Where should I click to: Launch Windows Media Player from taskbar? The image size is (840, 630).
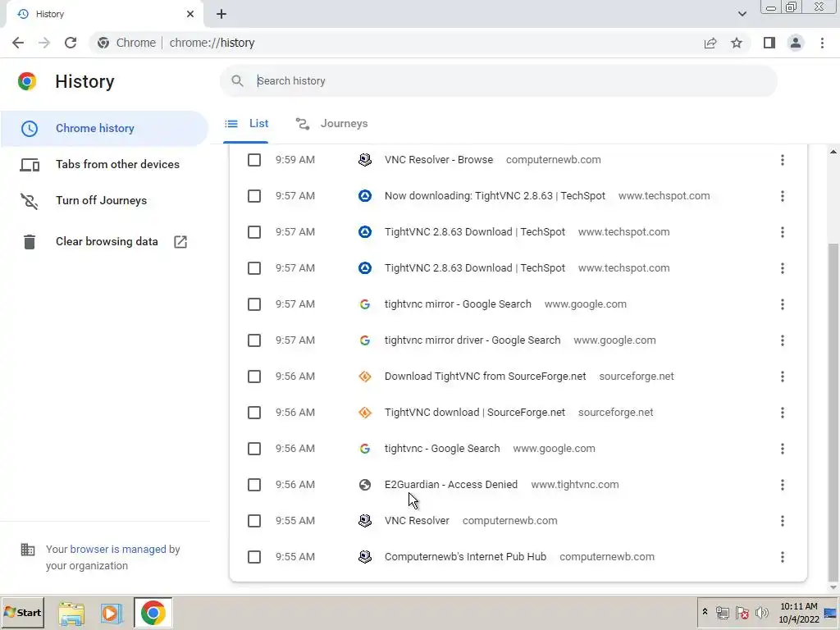112,614
